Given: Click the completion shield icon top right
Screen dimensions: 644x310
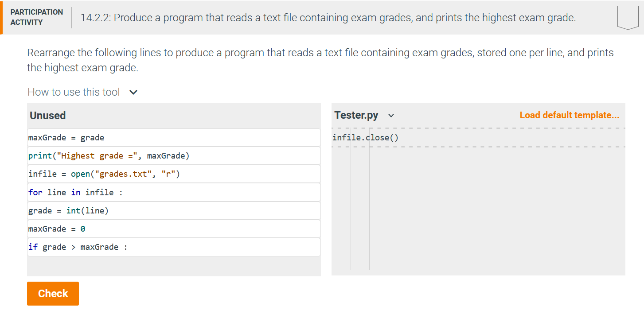Looking at the screenshot, I should click(628, 17).
